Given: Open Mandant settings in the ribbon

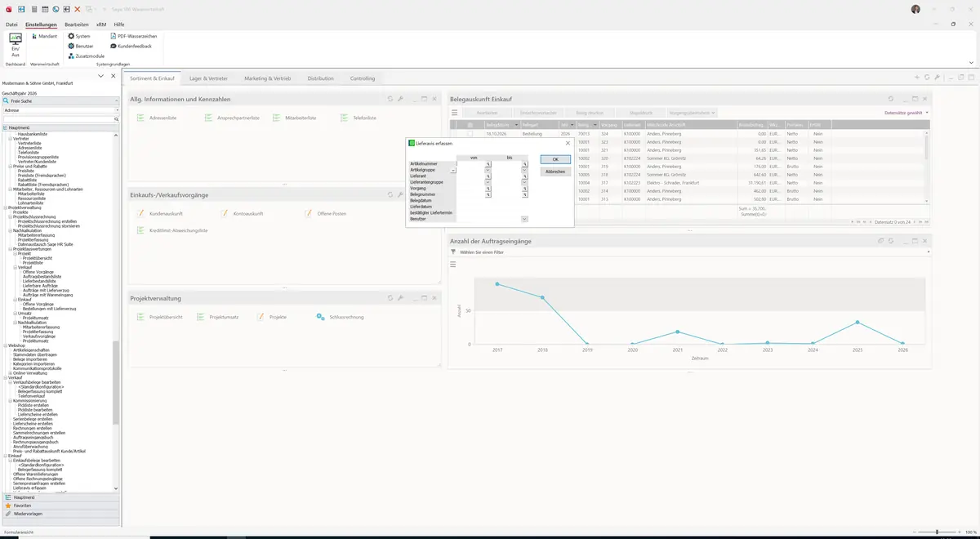Looking at the screenshot, I should (x=45, y=36).
